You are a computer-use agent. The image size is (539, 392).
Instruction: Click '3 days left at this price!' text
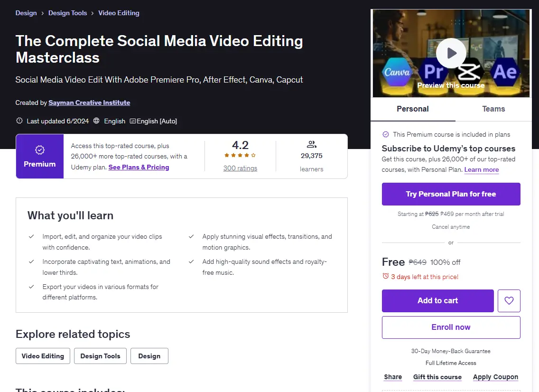pos(425,277)
